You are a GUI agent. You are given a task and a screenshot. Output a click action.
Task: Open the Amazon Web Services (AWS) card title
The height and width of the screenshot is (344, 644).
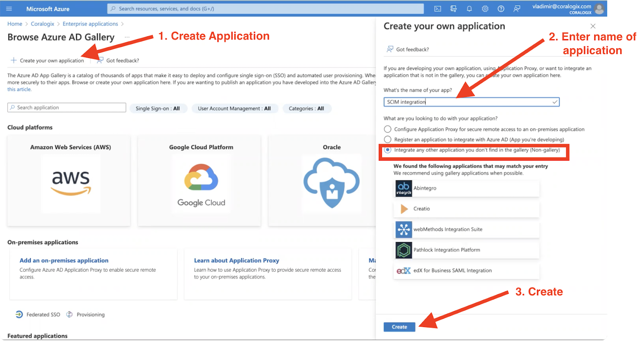[70, 147]
